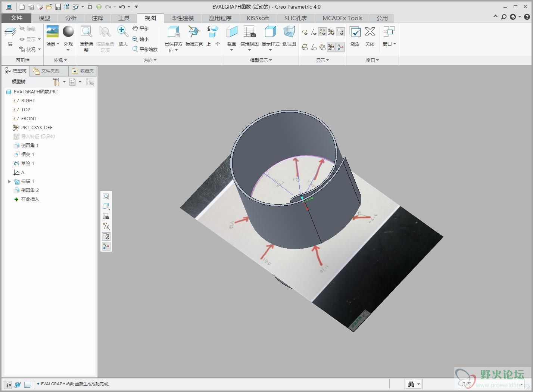The width and height of the screenshot is (533, 392).
Task: Toggle plane tag display in ribbon
Action: 305,47
